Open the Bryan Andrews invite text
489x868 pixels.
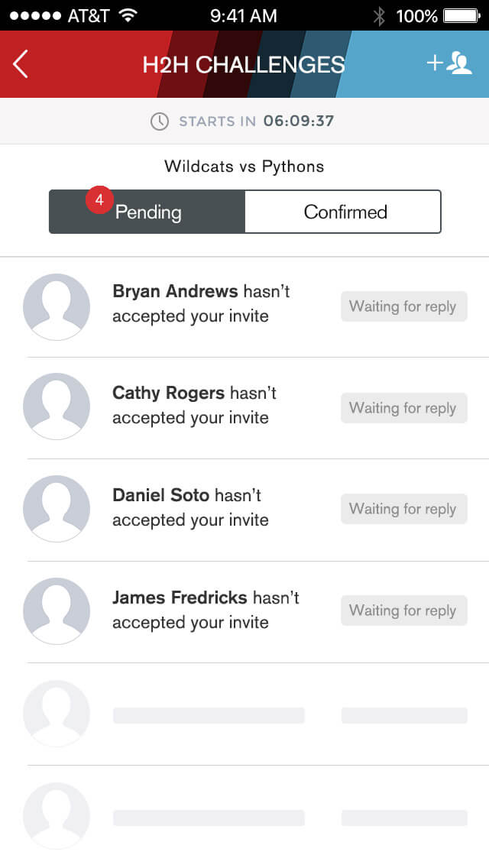pos(201,303)
